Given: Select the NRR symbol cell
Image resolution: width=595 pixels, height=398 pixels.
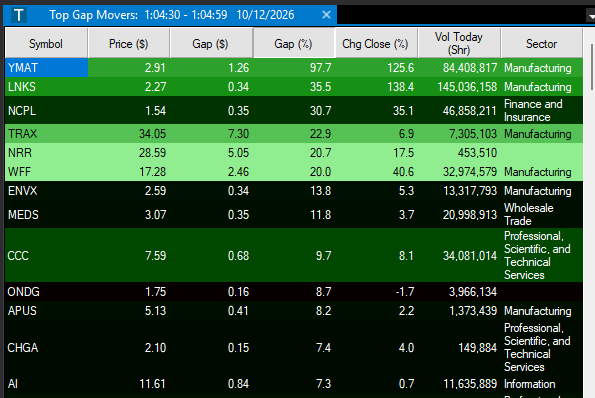Looking at the screenshot, I should coord(46,153).
